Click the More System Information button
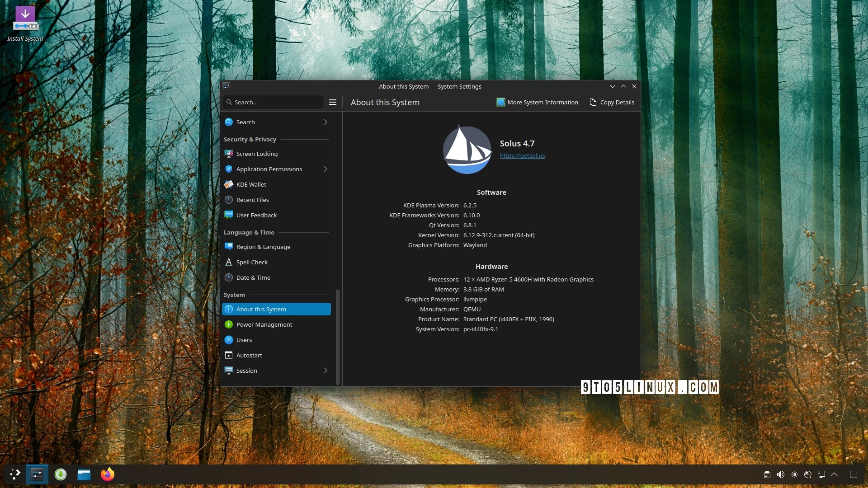This screenshot has width=868, height=488. [538, 102]
